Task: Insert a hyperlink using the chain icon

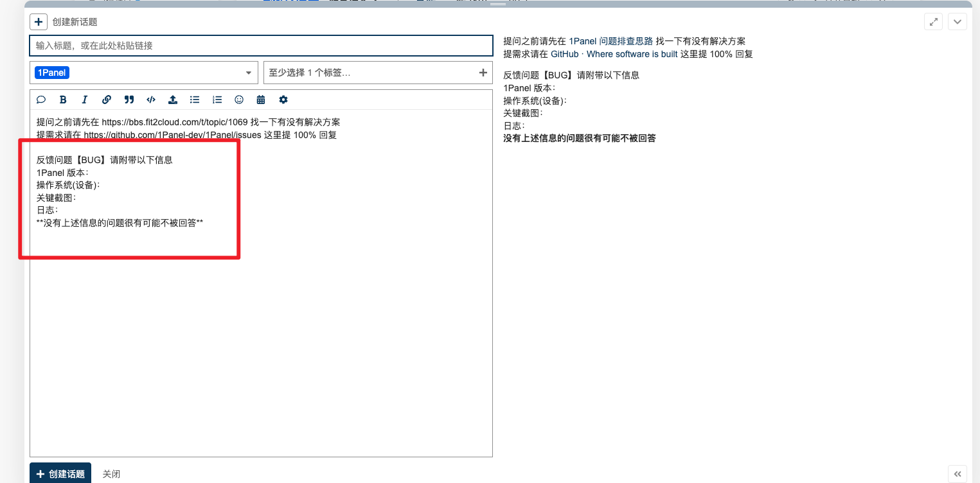Action: pyautogui.click(x=107, y=100)
